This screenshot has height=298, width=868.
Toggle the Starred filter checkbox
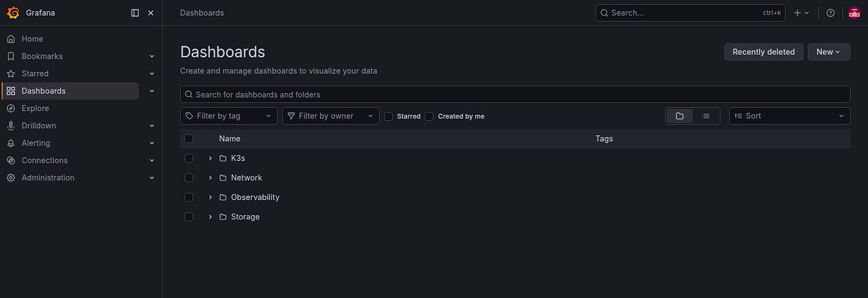[x=388, y=116]
